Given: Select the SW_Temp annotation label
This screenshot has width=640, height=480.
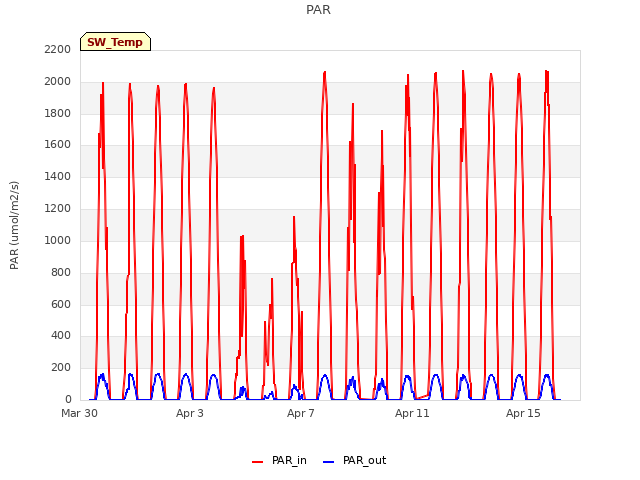Looking at the screenshot, I should point(116,42).
